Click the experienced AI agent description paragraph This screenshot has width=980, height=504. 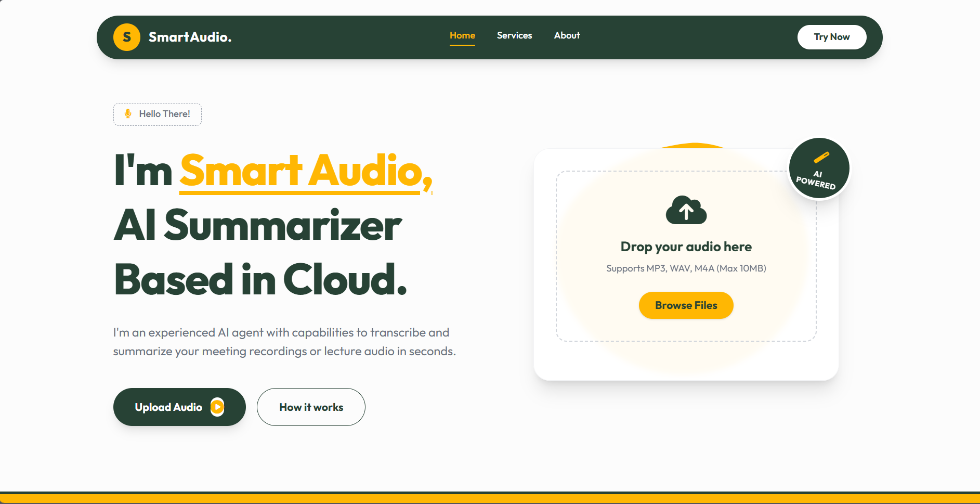284,342
